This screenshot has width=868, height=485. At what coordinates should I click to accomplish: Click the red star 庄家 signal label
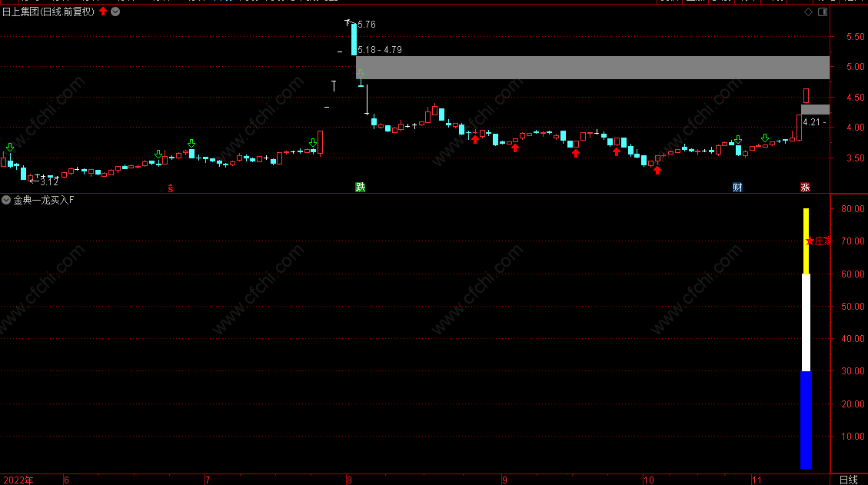[818, 241]
